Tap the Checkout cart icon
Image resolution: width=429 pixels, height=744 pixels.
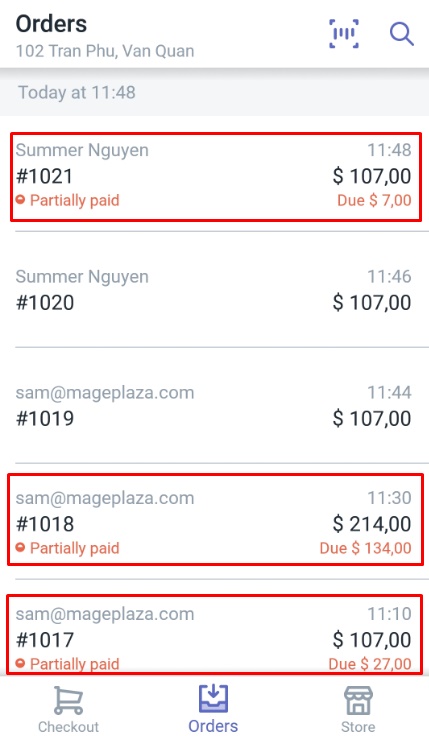pos(68,700)
